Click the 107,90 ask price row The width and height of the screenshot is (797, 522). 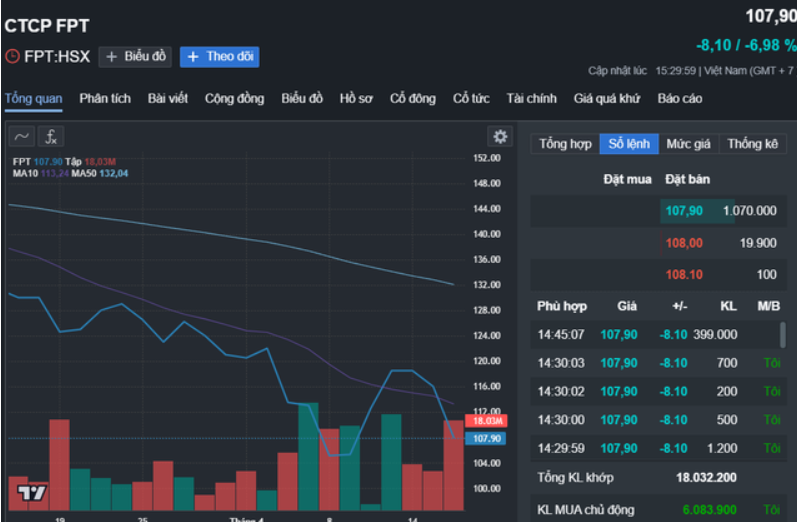click(x=658, y=210)
